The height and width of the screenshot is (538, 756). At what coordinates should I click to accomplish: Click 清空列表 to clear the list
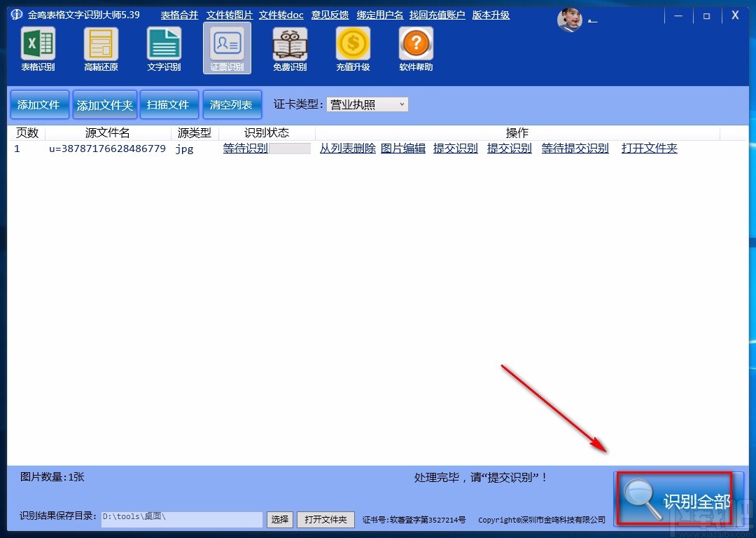point(232,104)
